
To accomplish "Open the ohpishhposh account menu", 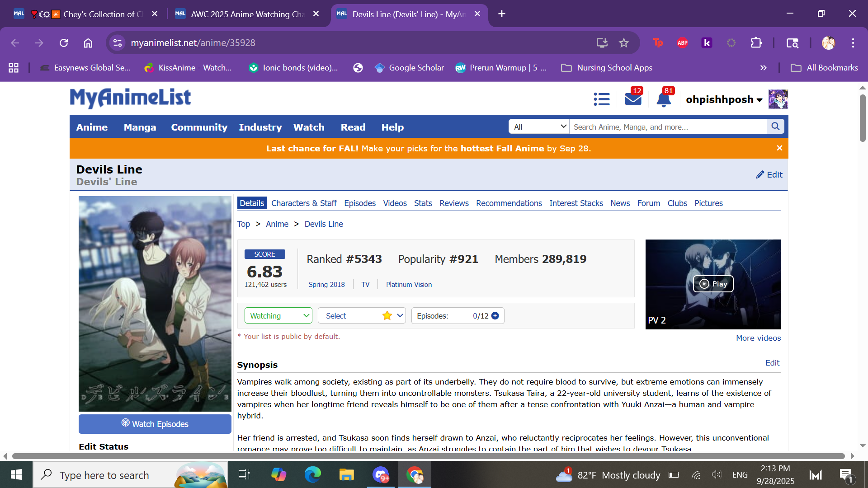I will [723, 99].
